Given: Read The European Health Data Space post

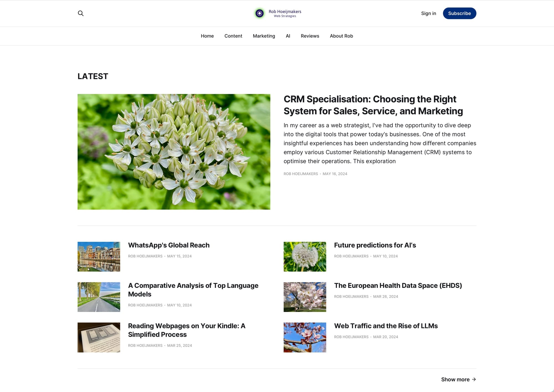Looking at the screenshot, I should [x=398, y=286].
